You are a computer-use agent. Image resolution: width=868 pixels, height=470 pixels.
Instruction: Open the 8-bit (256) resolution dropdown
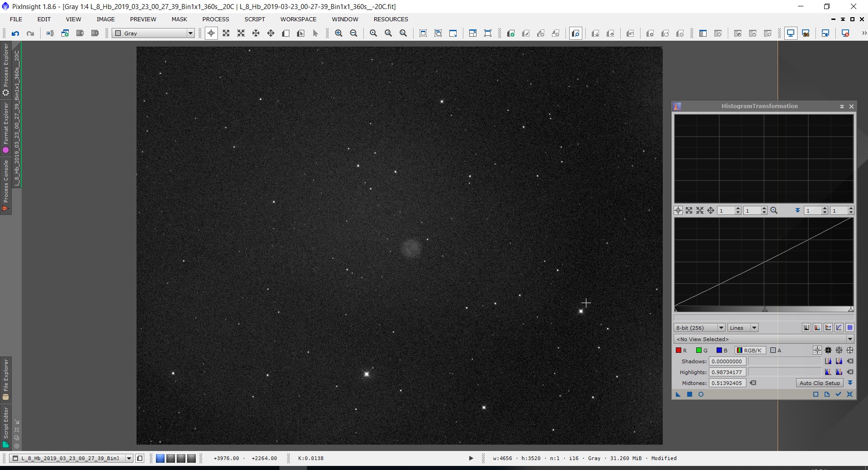[699, 328]
